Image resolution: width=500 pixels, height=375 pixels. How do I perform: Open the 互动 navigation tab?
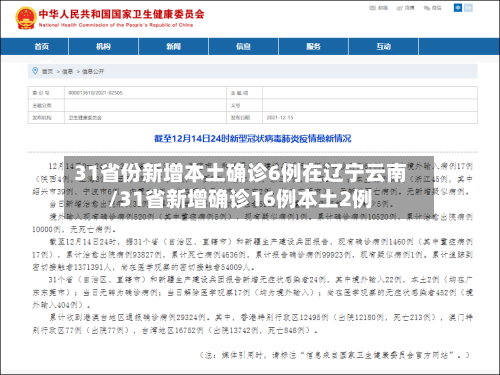coord(383,47)
